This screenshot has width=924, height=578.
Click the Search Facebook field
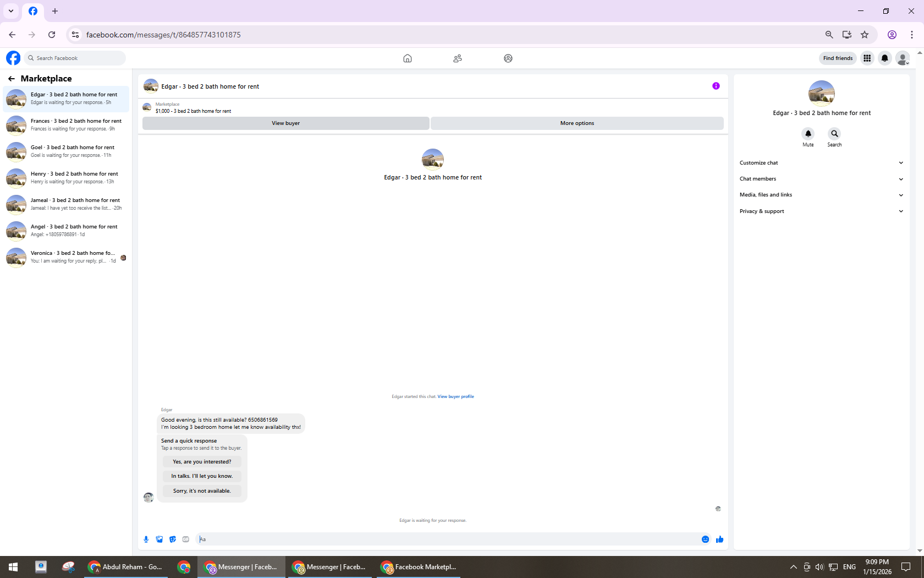coord(75,58)
